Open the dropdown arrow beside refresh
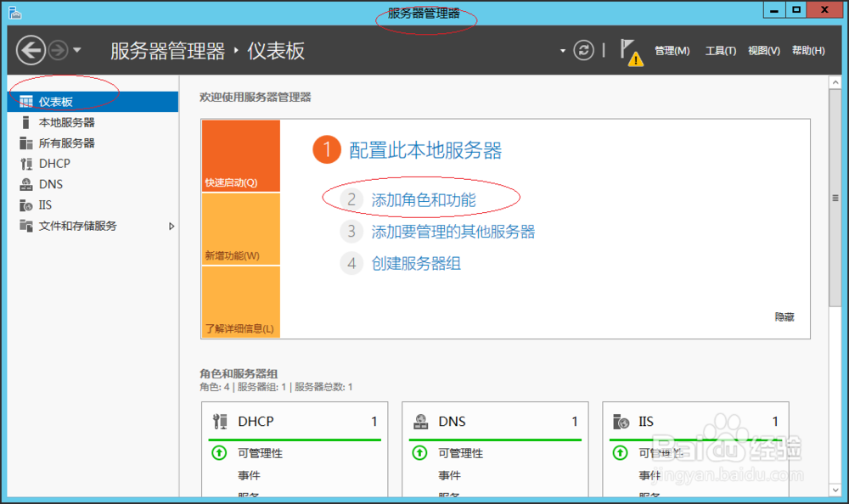Image resolution: width=849 pixels, height=504 pixels. tap(562, 51)
